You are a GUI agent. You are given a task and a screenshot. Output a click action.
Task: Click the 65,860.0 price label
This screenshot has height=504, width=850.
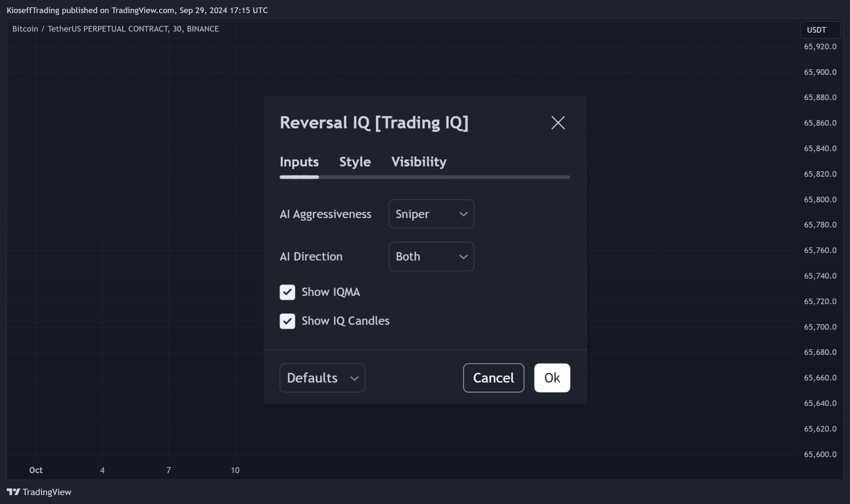[x=820, y=123]
